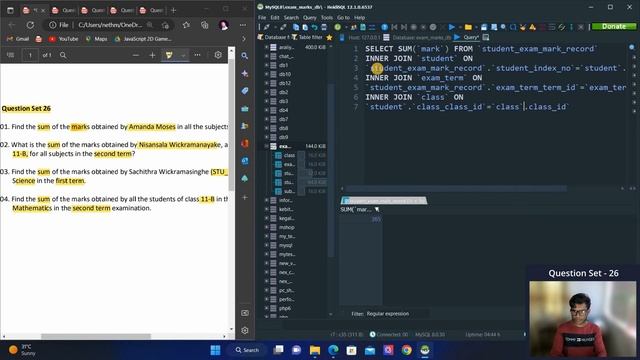This screenshot has width=640, height=360.
Task: Expand the php6 database node
Action: [267, 308]
